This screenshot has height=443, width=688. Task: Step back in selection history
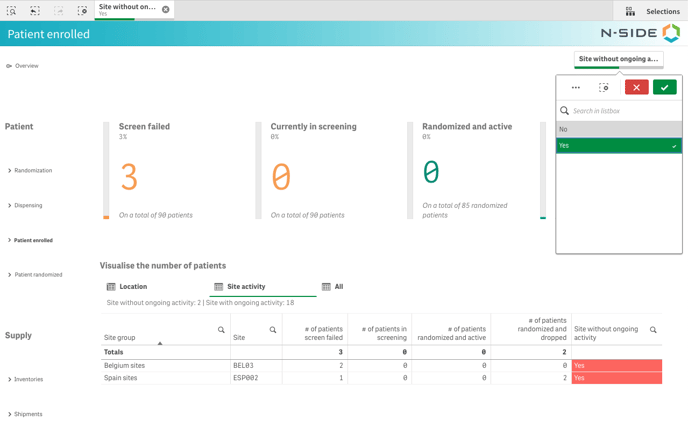click(x=35, y=11)
